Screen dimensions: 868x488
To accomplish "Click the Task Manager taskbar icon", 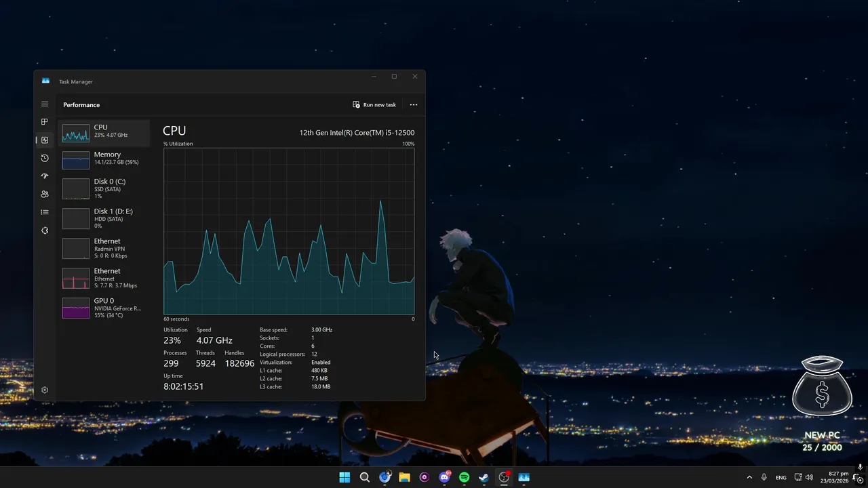I will (x=524, y=477).
